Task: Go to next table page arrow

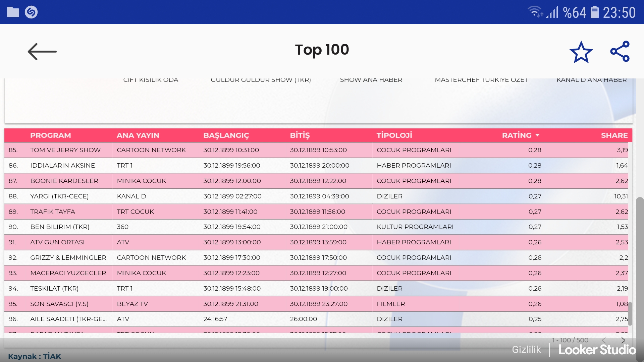Action: tap(623, 340)
